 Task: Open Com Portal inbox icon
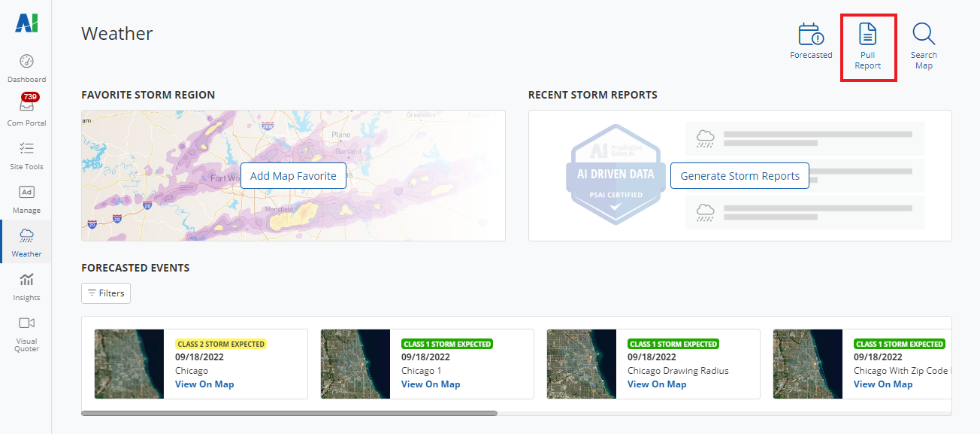click(26, 106)
